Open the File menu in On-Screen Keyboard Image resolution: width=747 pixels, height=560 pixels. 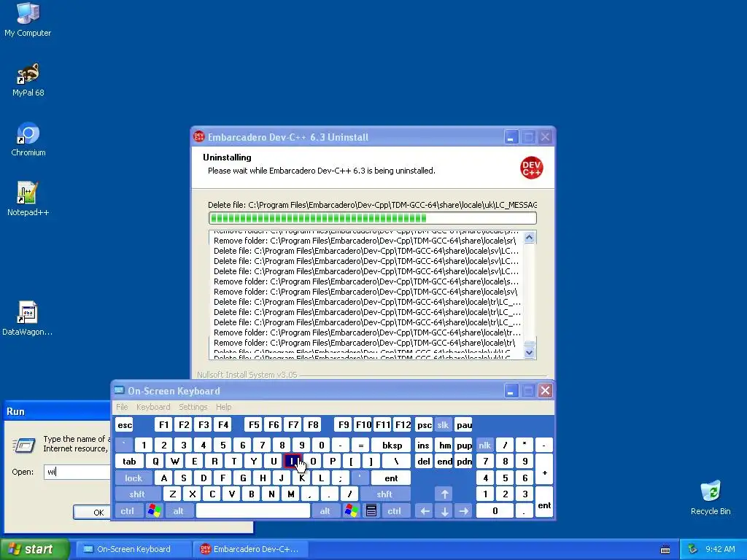pos(122,407)
